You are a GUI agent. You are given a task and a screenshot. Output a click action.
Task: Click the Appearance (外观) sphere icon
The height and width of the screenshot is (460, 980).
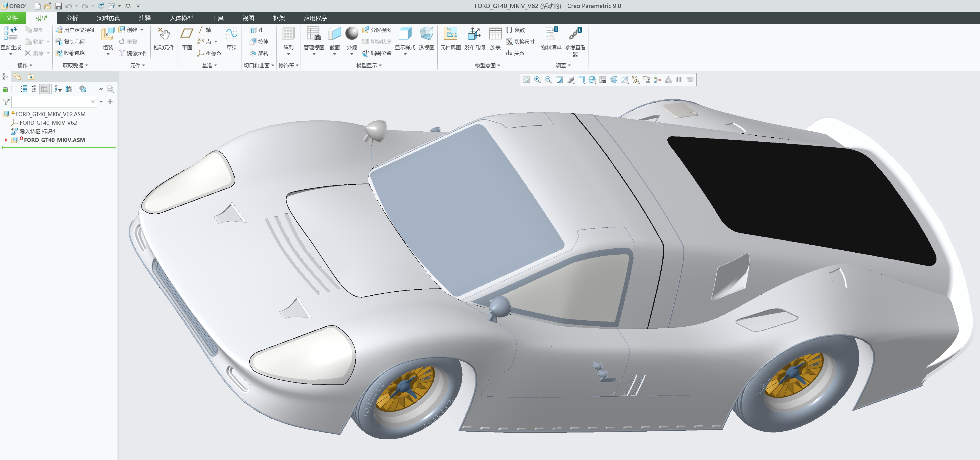(x=352, y=34)
